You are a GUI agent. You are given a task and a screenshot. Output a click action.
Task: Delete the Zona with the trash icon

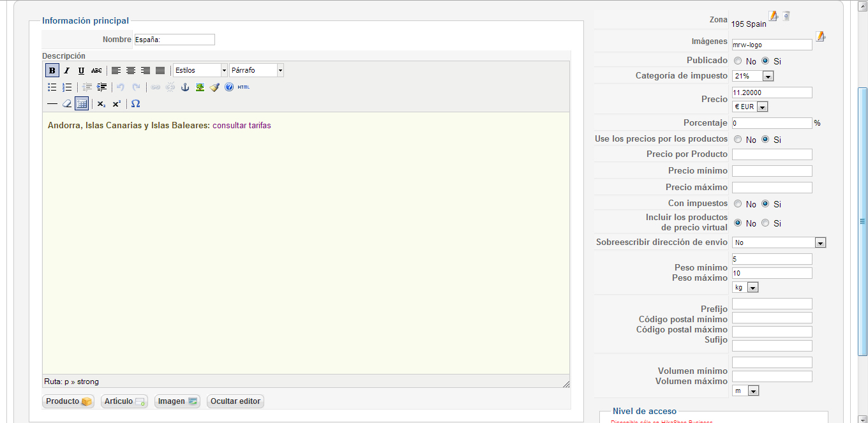click(786, 16)
